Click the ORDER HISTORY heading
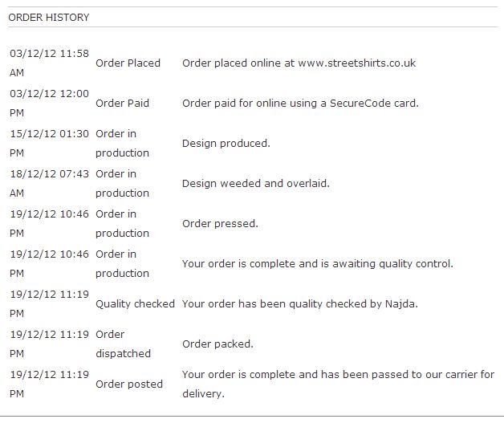Screen dimensions: 504x423 click(x=49, y=18)
